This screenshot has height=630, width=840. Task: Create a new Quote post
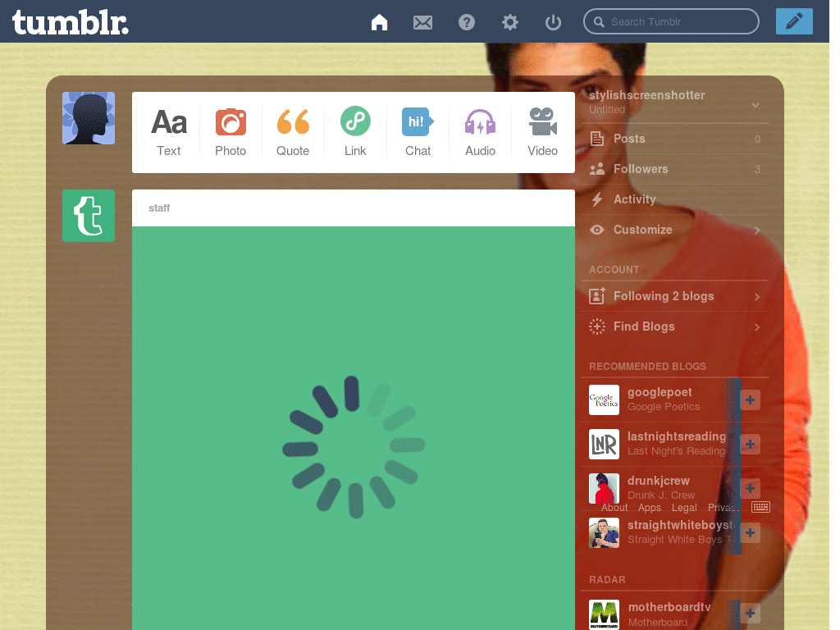pyautogui.click(x=293, y=132)
